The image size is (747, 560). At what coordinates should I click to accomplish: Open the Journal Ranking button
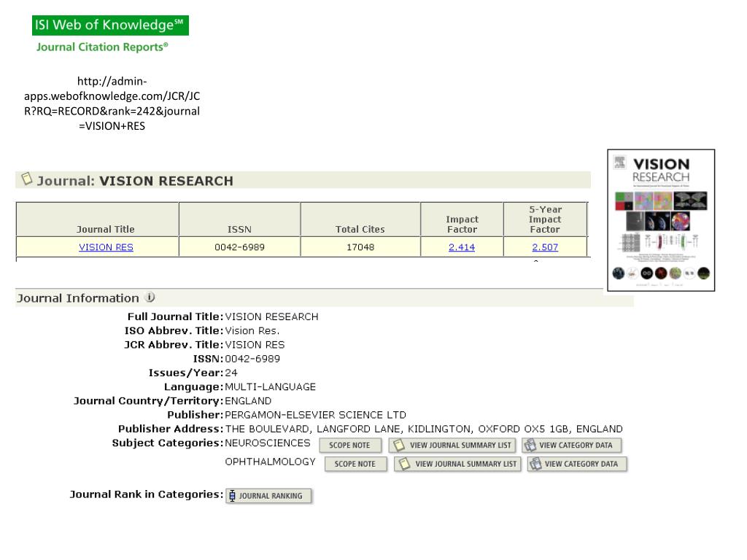pyautogui.click(x=268, y=496)
